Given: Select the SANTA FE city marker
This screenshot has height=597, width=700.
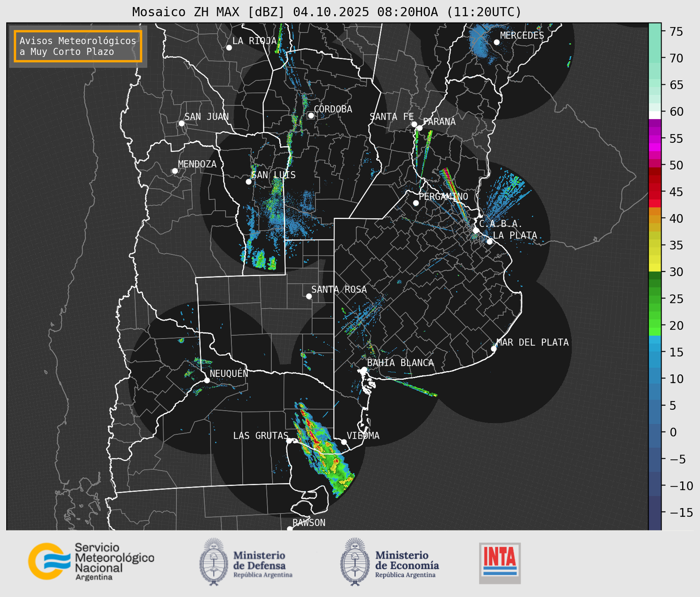Looking at the screenshot, I should tap(414, 124).
